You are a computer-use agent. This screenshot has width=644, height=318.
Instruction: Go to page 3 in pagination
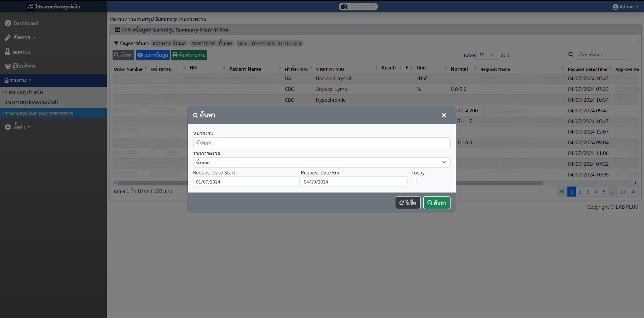[x=588, y=192]
